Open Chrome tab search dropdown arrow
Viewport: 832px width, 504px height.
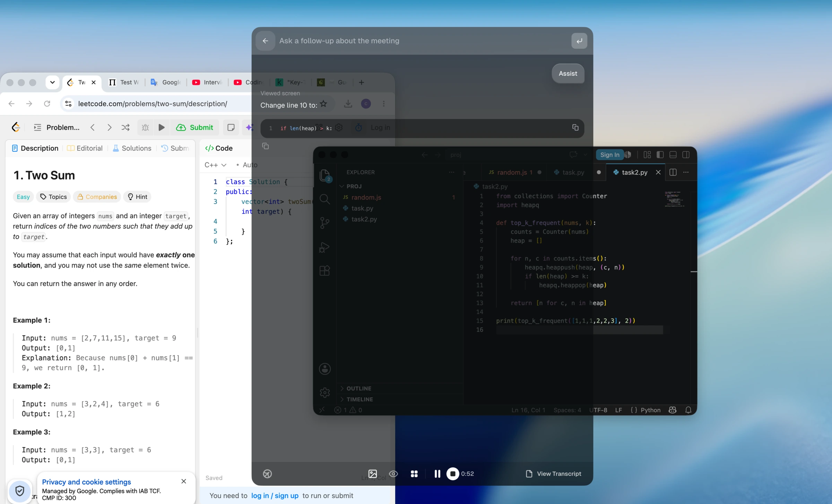(x=52, y=82)
